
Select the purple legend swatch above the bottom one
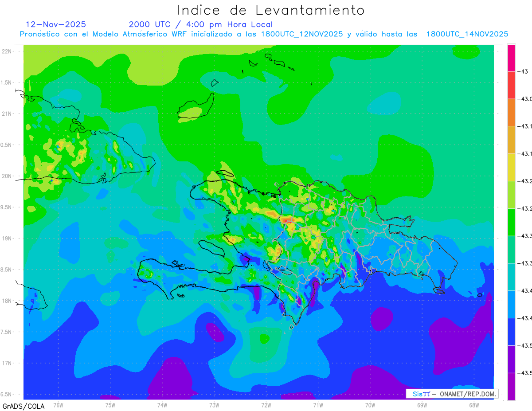click(511, 360)
